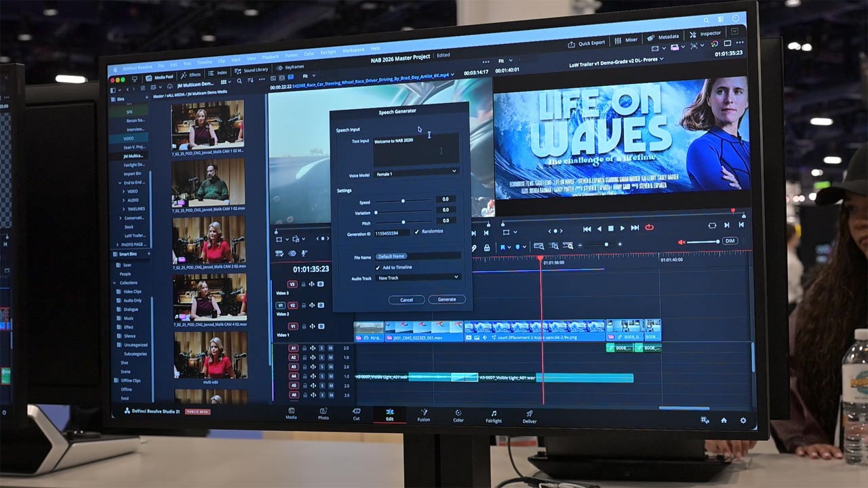The image size is (868, 488).
Task: Toggle the DIM audio button
Action: coord(730,241)
